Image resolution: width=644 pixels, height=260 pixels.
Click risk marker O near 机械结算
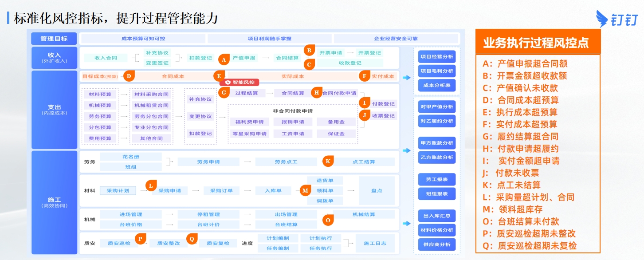click(x=328, y=220)
